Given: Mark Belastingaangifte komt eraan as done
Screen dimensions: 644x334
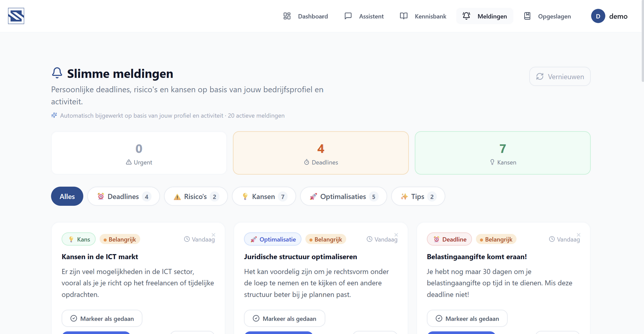Looking at the screenshot, I should [x=467, y=319].
